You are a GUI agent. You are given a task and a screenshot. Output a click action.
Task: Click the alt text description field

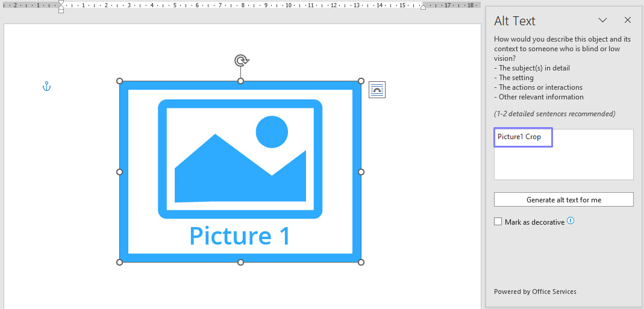563,154
